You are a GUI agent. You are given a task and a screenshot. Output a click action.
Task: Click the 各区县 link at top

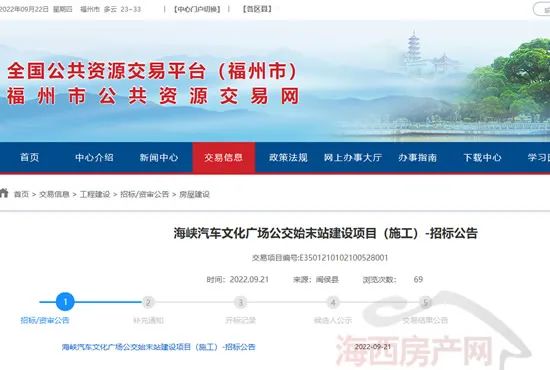pyautogui.click(x=257, y=9)
